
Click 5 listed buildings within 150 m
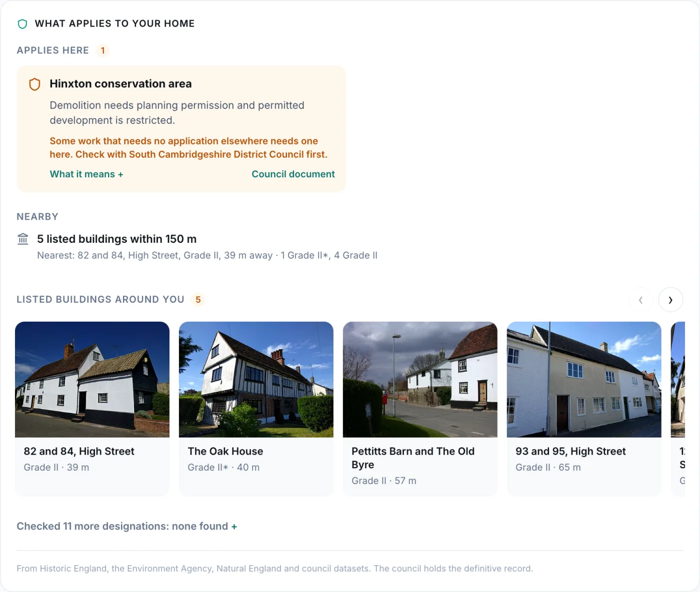[116, 239]
